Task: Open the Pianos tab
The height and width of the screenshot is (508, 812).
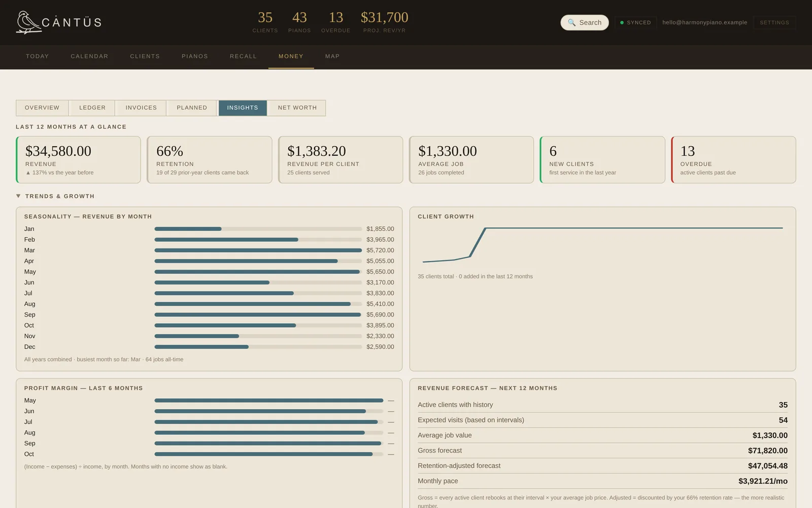Action: [195, 56]
